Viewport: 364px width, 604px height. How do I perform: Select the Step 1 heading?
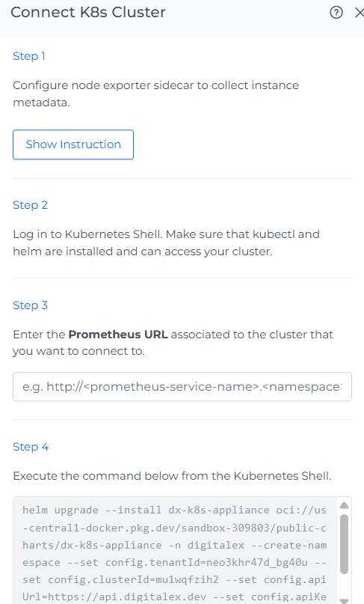[29, 56]
